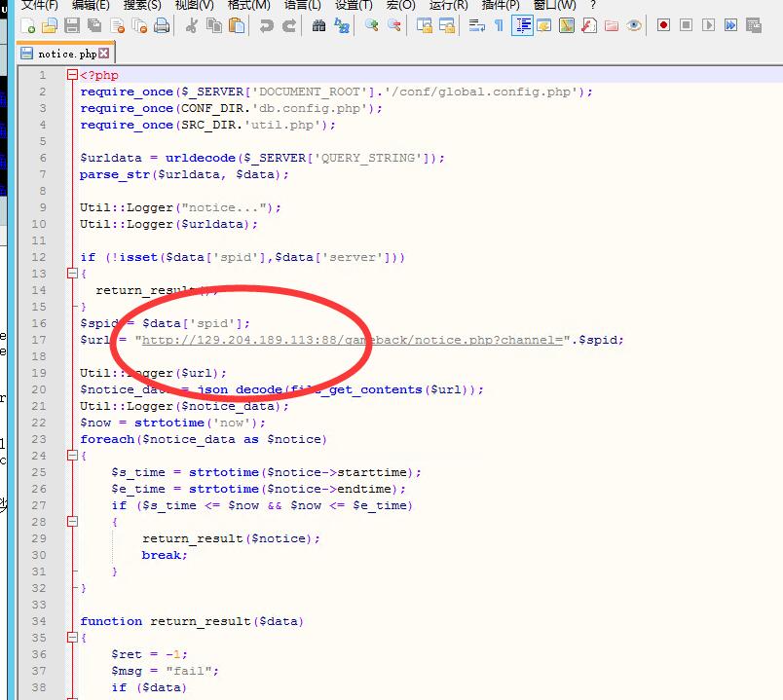Open the 搜索(S) menu

(142, 5)
